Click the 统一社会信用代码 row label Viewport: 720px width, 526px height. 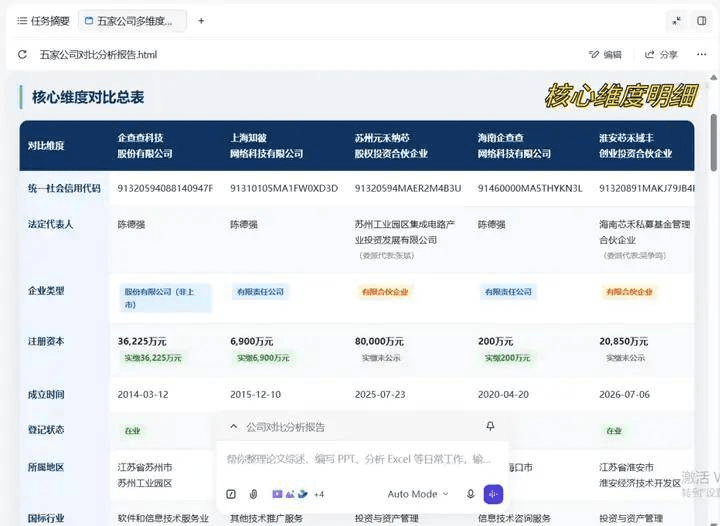click(x=64, y=188)
